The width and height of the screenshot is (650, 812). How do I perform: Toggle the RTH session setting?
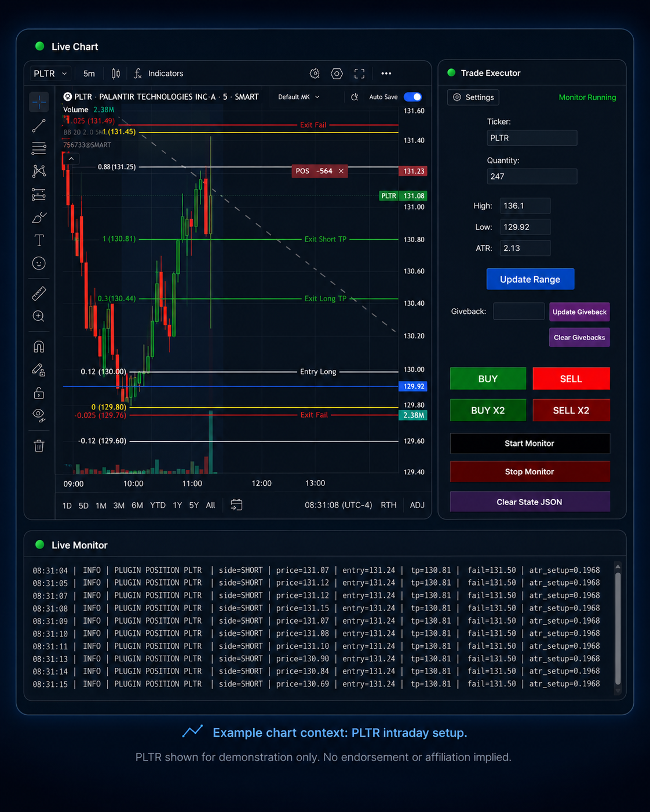[x=389, y=505]
